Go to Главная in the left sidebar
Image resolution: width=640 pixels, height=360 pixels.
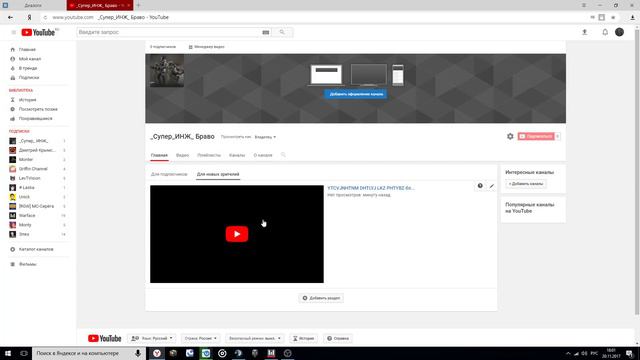click(x=27, y=49)
